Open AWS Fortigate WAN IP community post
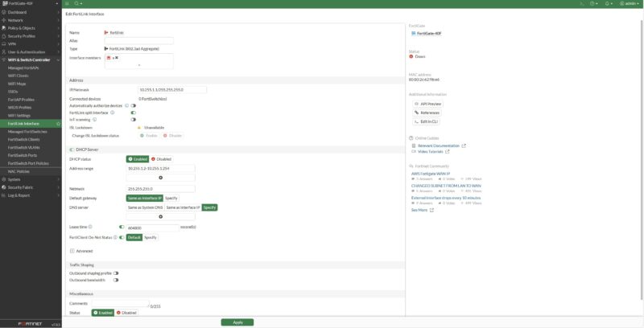This screenshot has width=644, height=328. coord(431,174)
